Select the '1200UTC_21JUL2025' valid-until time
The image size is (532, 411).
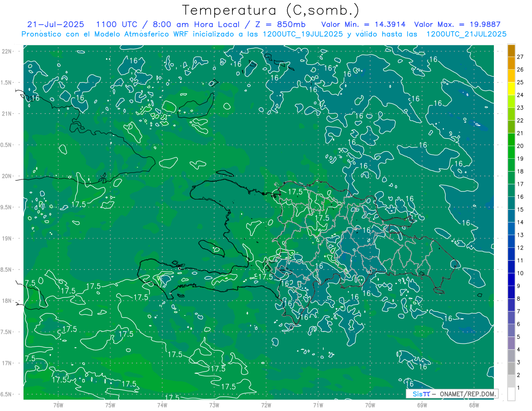coord(466,34)
